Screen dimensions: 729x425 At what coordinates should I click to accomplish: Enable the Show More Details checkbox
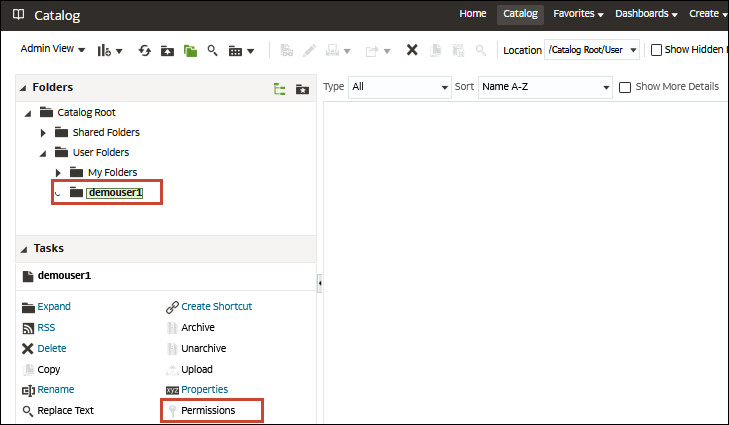click(x=625, y=87)
